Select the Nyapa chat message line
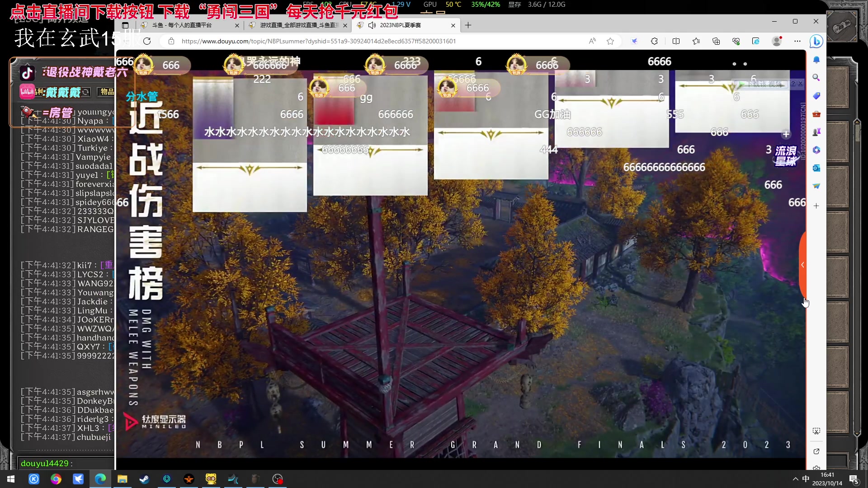Viewport: 868px width, 488px height. tap(67, 121)
